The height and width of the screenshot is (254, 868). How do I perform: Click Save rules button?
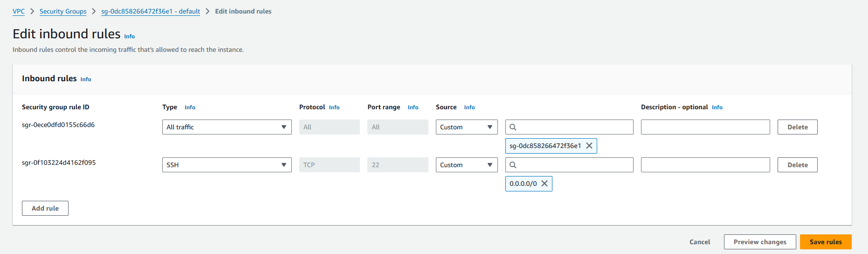pos(826,242)
